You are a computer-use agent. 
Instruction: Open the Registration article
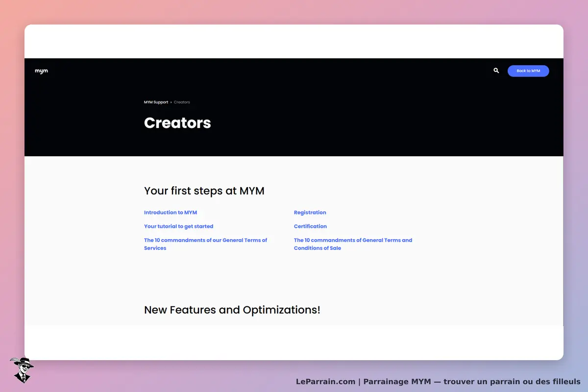coord(310,213)
